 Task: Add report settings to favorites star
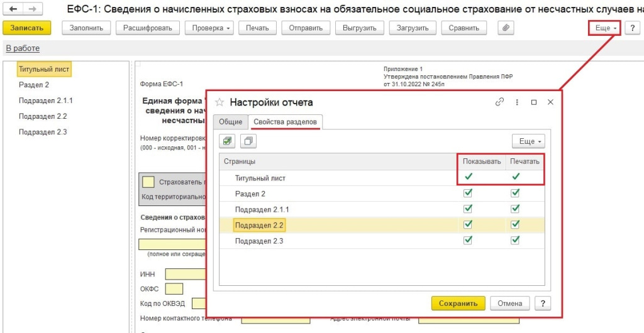(219, 102)
